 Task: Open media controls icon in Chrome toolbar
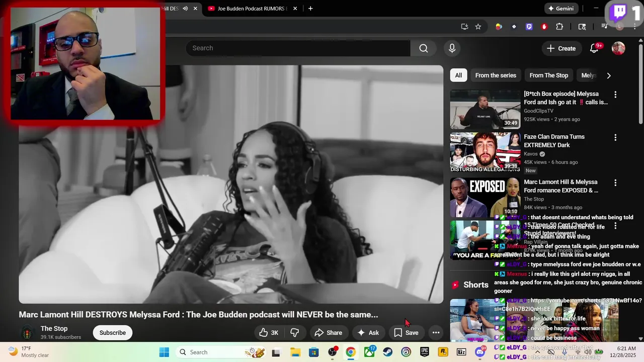pyautogui.click(x=605, y=27)
